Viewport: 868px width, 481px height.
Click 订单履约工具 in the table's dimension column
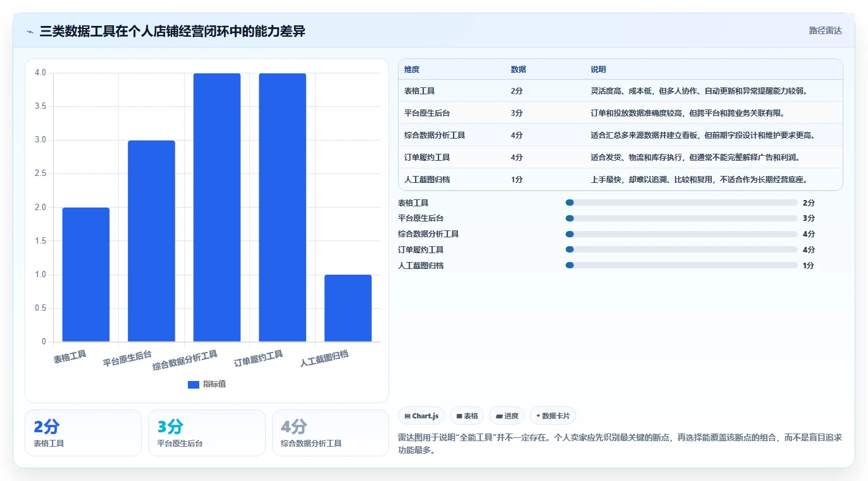427,158
